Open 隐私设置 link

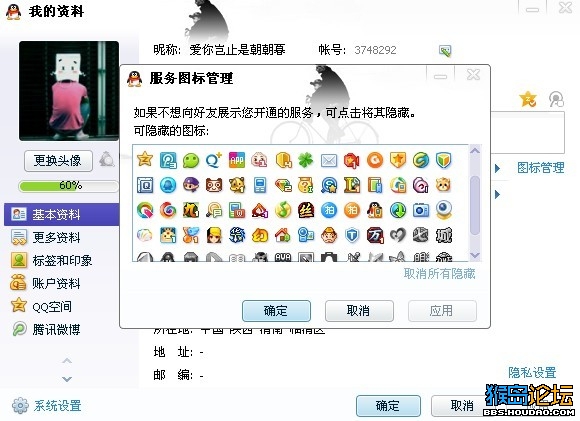[x=532, y=373]
